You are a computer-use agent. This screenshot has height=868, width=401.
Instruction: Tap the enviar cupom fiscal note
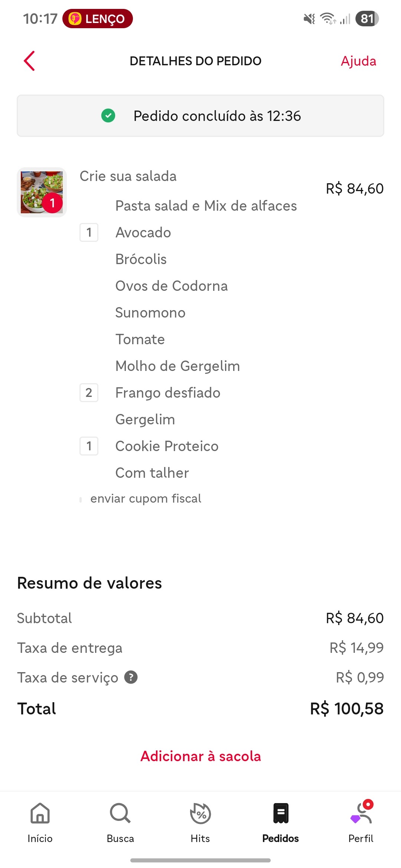tap(146, 499)
